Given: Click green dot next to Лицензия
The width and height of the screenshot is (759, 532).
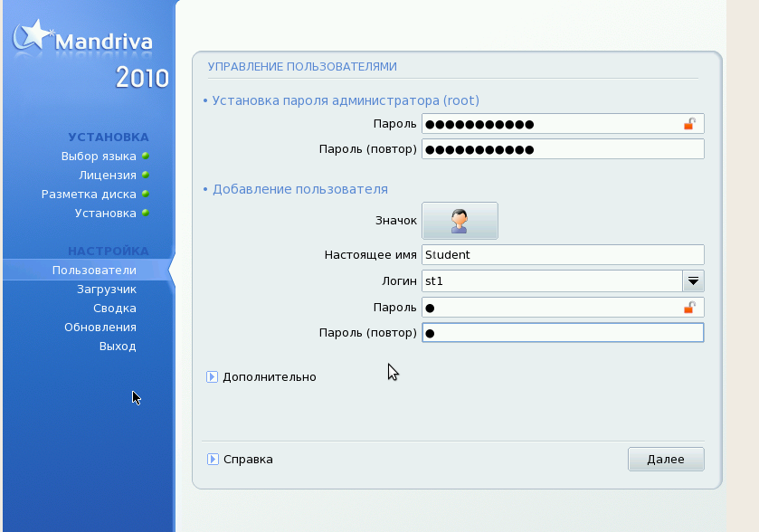Looking at the screenshot, I should pyautogui.click(x=146, y=175).
